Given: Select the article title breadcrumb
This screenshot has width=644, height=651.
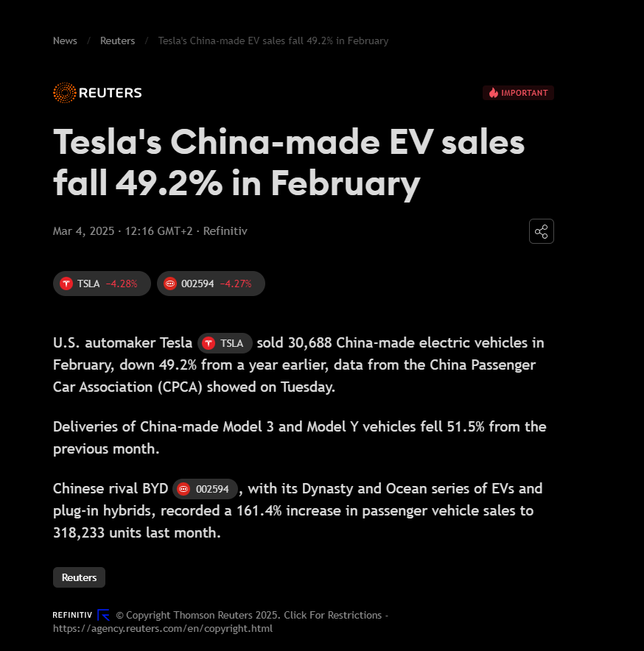Looking at the screenshot, I should [273, 41].
